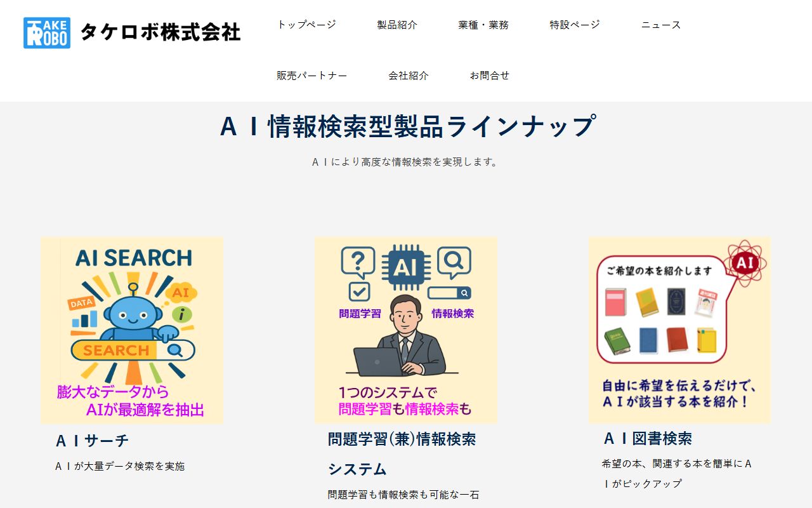Image resolution: width=812 pixels, height=508 pixels.
Task: Click the businessman 問題学習 情報検索 image
Action: click(406, 330)
